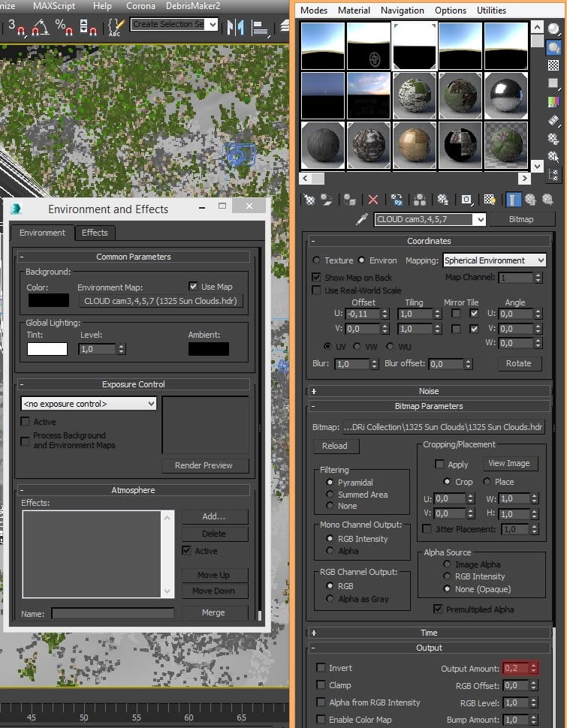Click Show Shaded Material in Viewport icon
The width and height of the screenshot is (567, 728).
[x=489, y=200]
